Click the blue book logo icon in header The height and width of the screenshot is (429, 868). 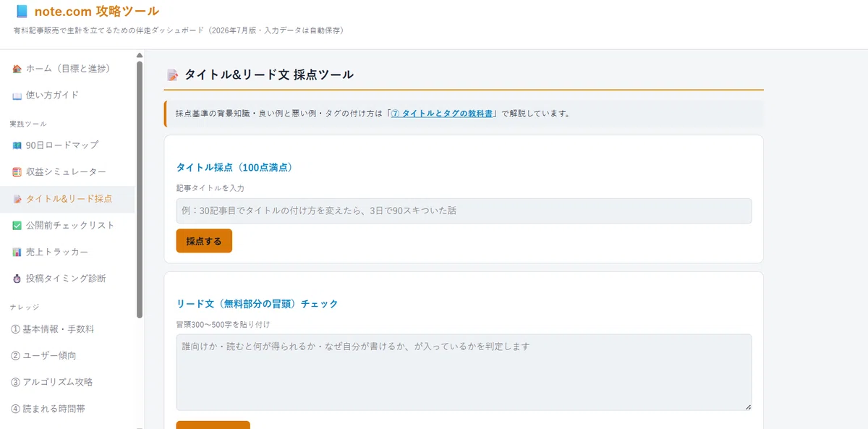tap(22, 12)
